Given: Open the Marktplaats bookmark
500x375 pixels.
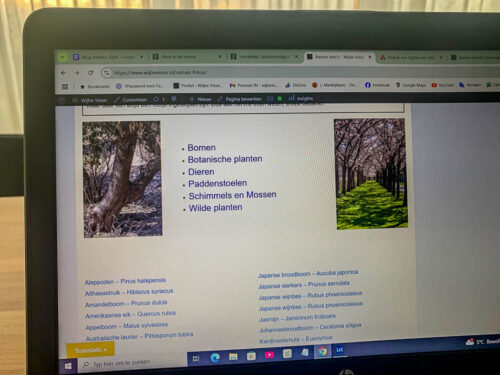Looking at the screenshot, I should click(x=334, y=85).
